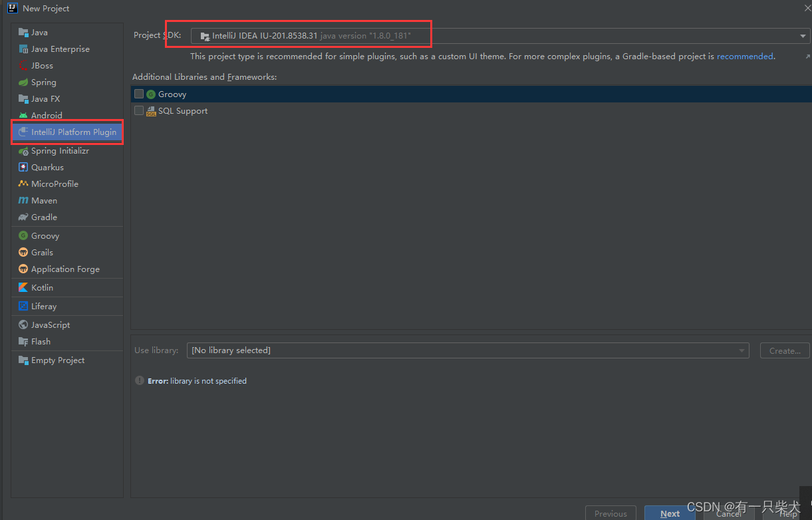Image resolution: width=812 pixels, height=520 pixels.
Task: Click the Grails label in sidebar
Action: 42,252
